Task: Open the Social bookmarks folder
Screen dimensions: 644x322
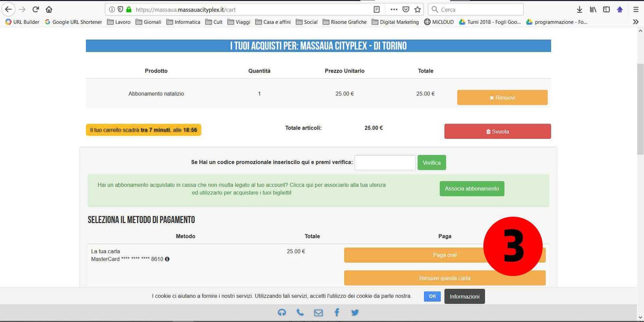Action: pyautogui.click(x=306, y=22)
